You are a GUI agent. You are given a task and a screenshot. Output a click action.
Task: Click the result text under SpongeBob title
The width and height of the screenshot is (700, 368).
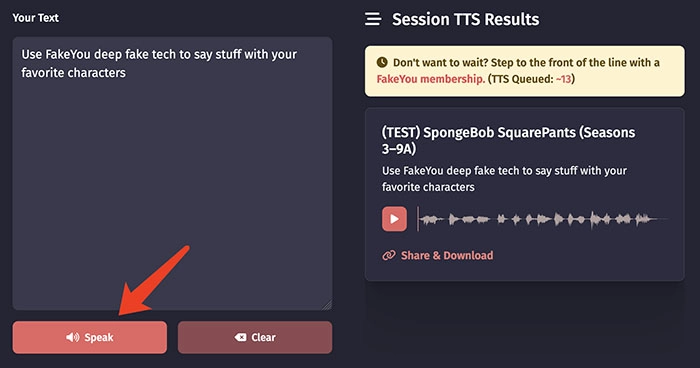tap(504, 179)
